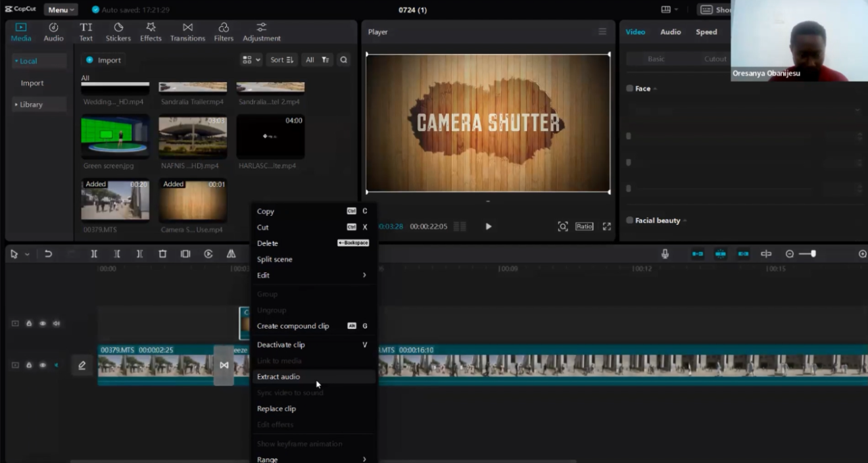Choose Cut from the context menu
The width and height of the screenshot is (868, 463).
313,227
